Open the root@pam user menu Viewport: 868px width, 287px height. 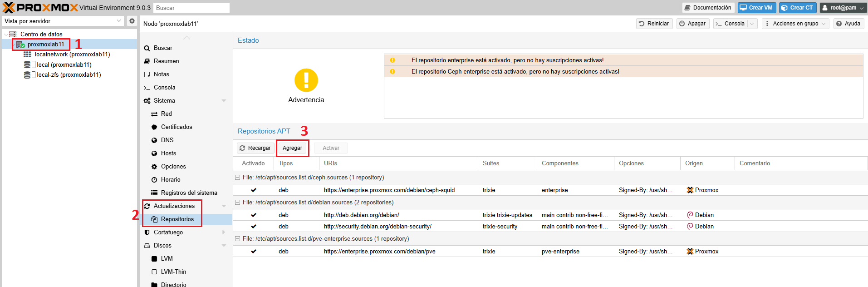tap(843, 8)
